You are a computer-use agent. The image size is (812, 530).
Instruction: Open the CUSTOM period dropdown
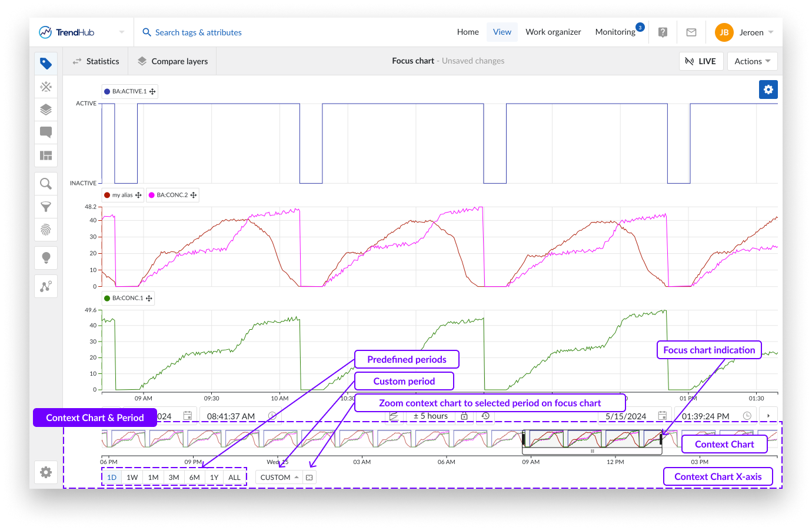pyautogui.click(x=279, y=478)
